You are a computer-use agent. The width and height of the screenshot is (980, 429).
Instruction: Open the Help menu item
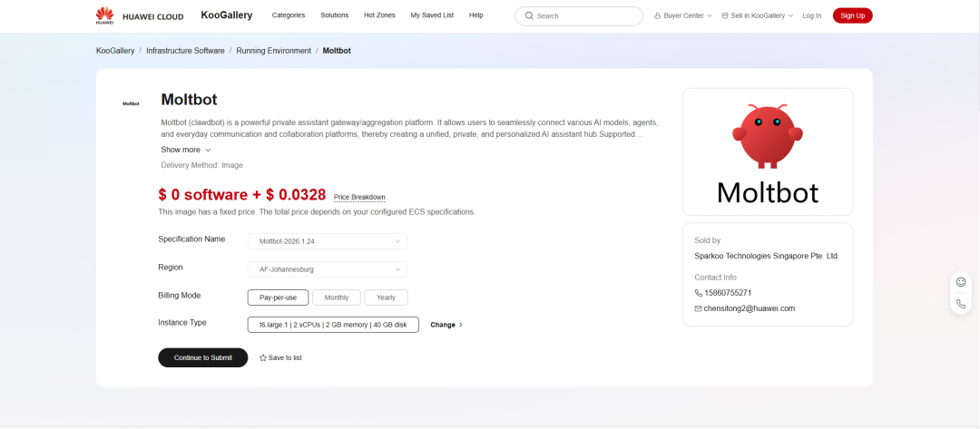475,15
